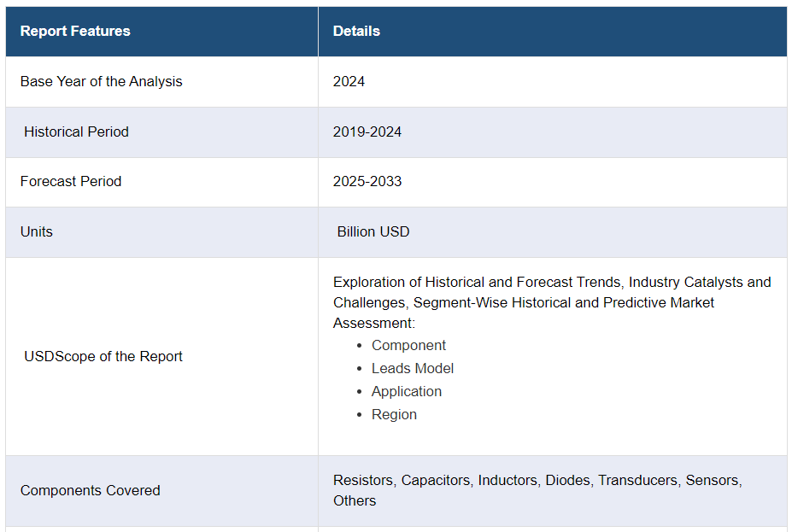Select the Forecast Period row label
The height and width of the screenshot is (532, 792).
(x=71, y=181)
